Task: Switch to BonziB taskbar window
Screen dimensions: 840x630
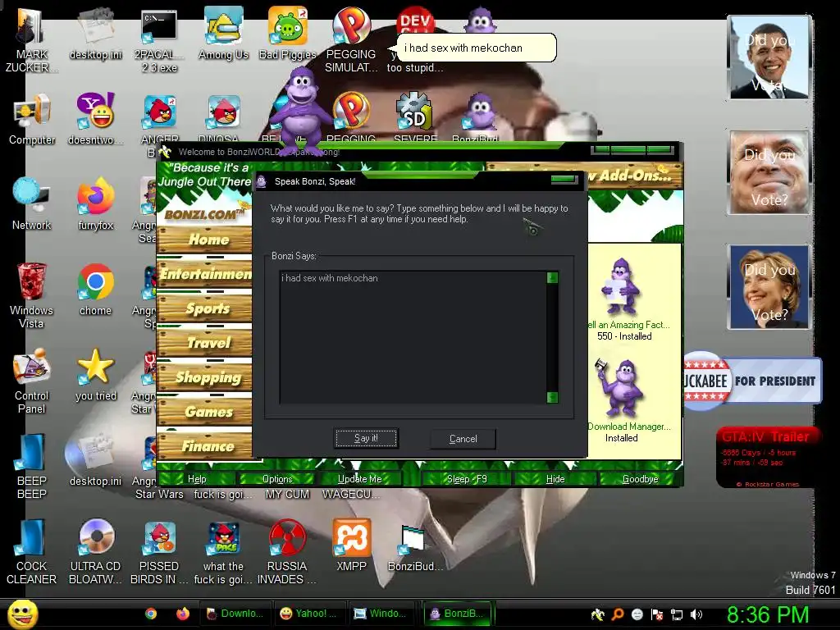Action: tap(458, 614)
